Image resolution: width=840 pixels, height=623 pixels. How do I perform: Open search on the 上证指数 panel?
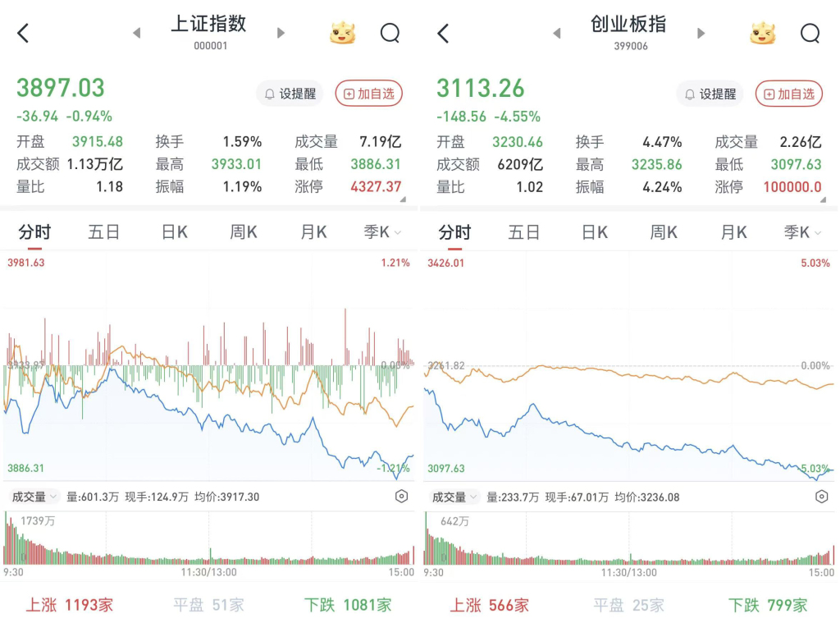click(x=390, y=34)
